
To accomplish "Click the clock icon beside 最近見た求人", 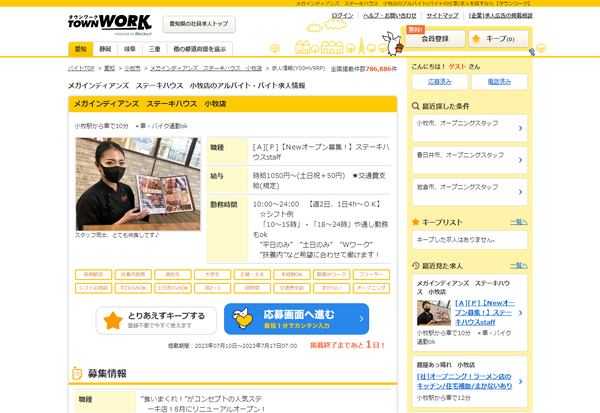I will [416, 265].
